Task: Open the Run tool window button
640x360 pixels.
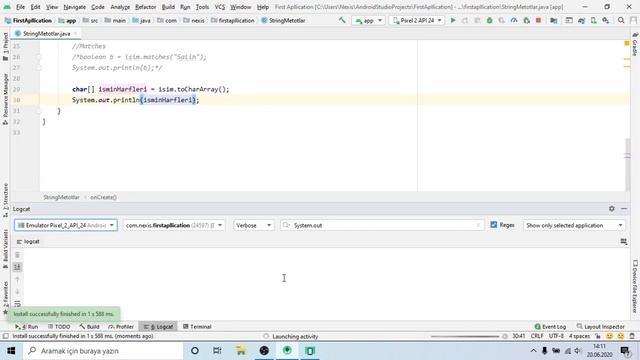Action: (x=27, y=327)
